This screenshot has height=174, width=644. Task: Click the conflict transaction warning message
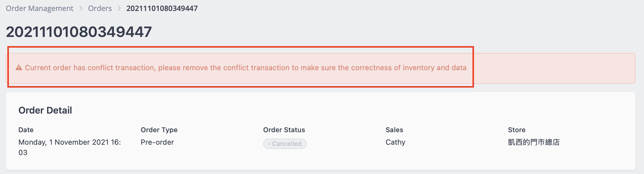246,68
